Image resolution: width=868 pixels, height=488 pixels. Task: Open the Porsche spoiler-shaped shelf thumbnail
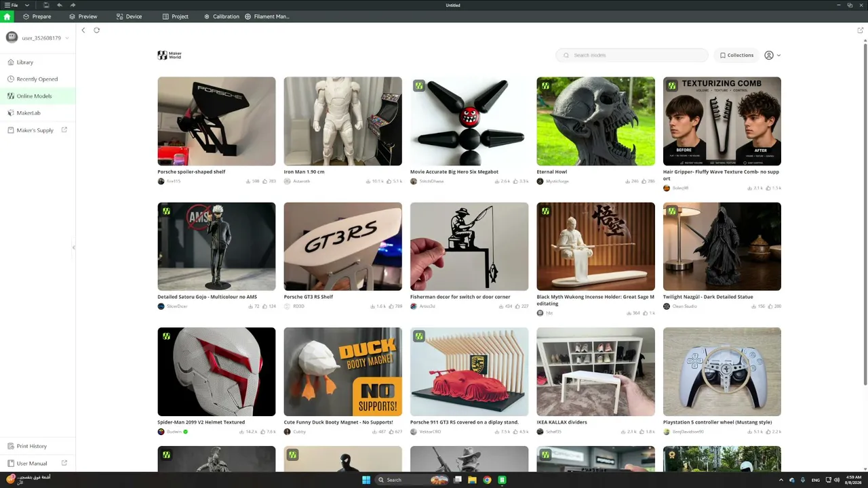[216, 121]
